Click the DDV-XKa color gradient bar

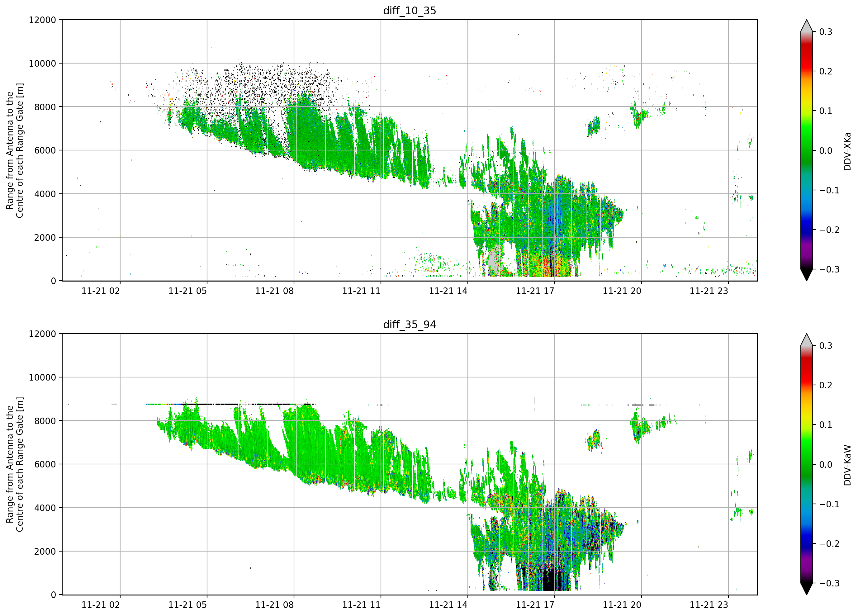807,151
